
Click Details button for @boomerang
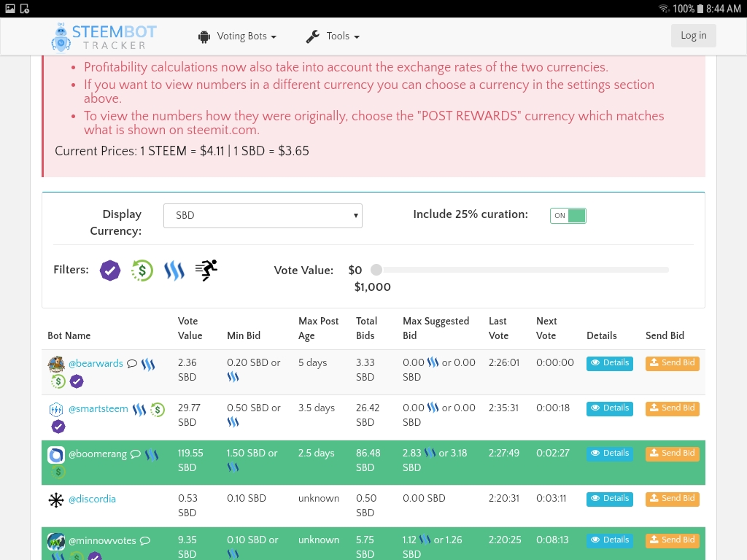click(x=610, y=454)
